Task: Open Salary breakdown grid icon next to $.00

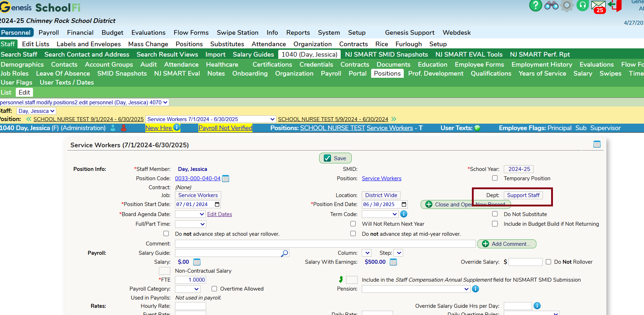Action: [197, 262]
